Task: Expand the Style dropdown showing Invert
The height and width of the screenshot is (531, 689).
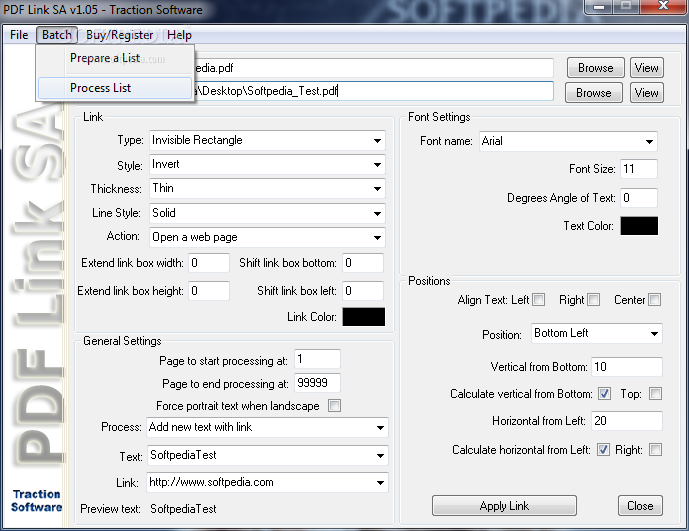Action: (377, 165)
